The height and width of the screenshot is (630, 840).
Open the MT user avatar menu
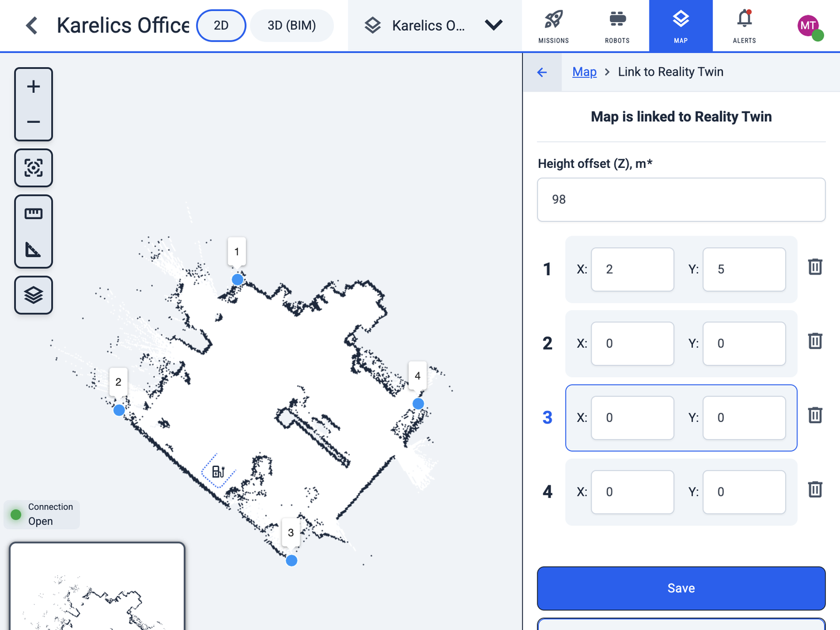(x=809, y=26)
